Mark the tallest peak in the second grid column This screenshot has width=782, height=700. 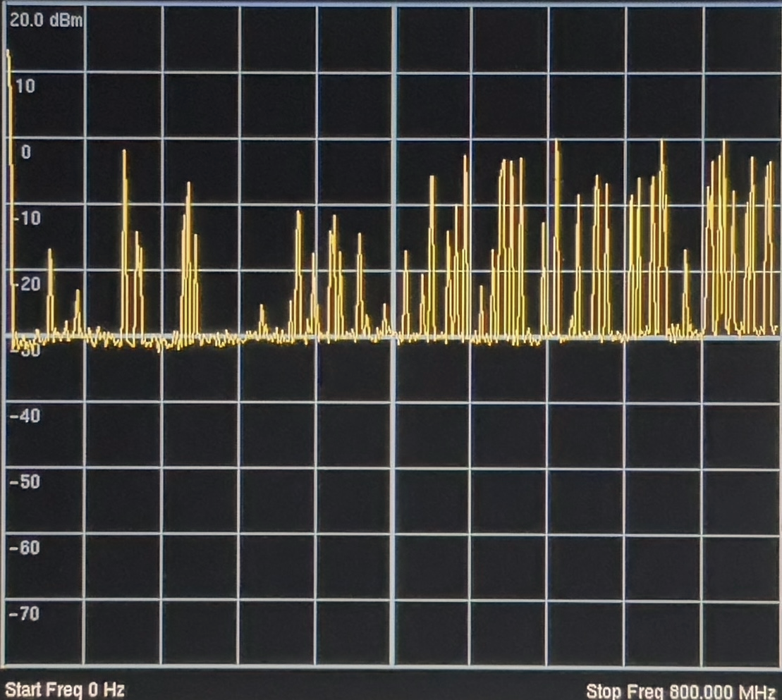coord(124,152)
